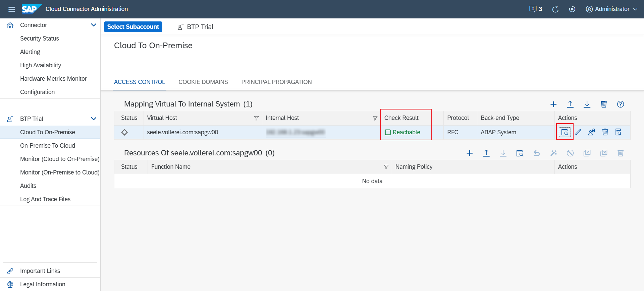The width and height of the screenshot is (644, 291).
Task: Open Monitor (Cloud to On-Premise)
Action: [x=60, y=159]
